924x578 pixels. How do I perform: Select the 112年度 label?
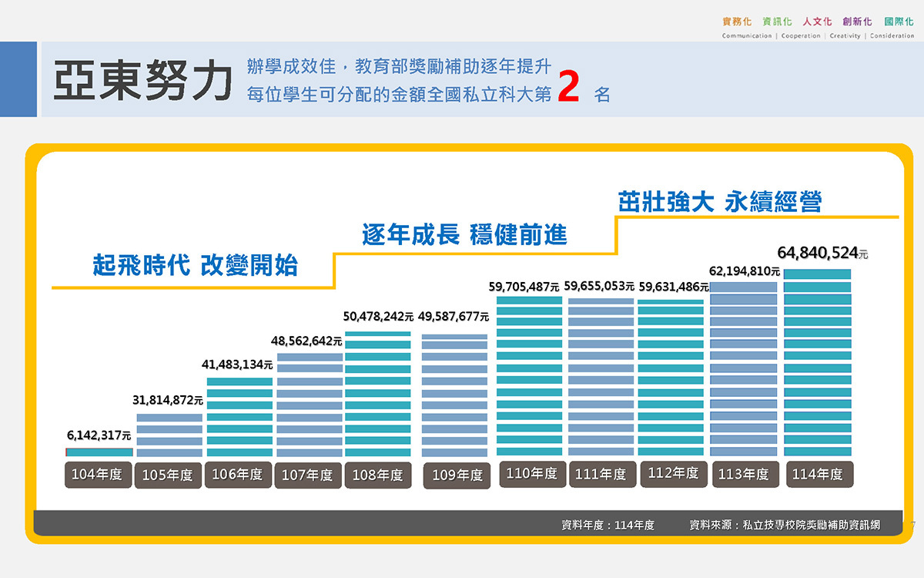tap(674, 474)
